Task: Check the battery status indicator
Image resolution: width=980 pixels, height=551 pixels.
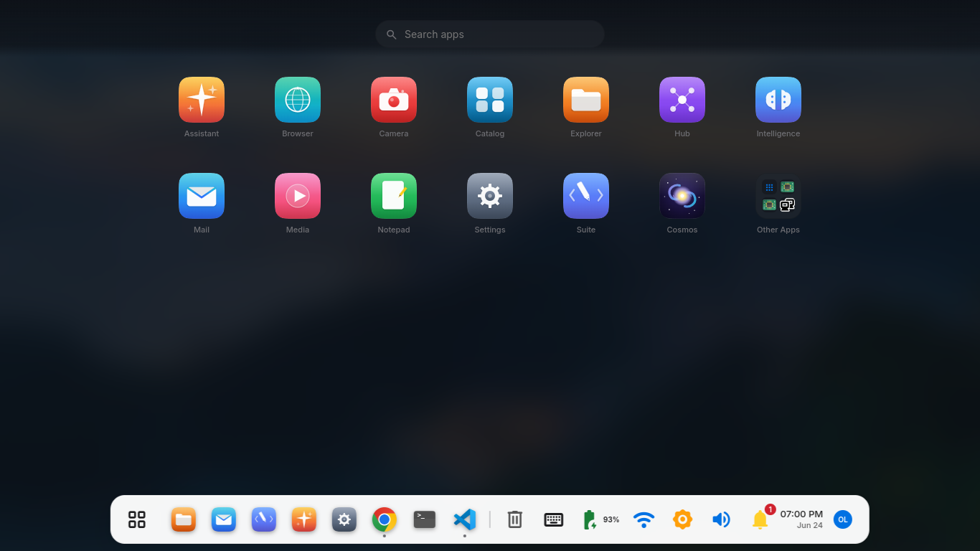Action: (x=590, y=519)
